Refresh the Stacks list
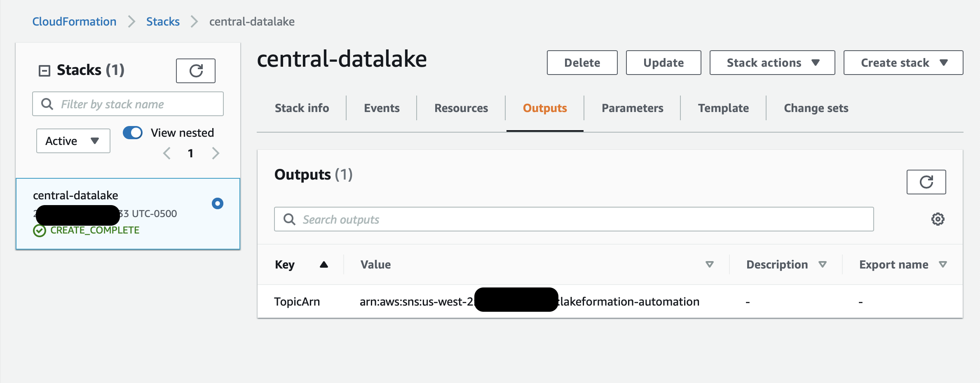 [x=196, y=71]
